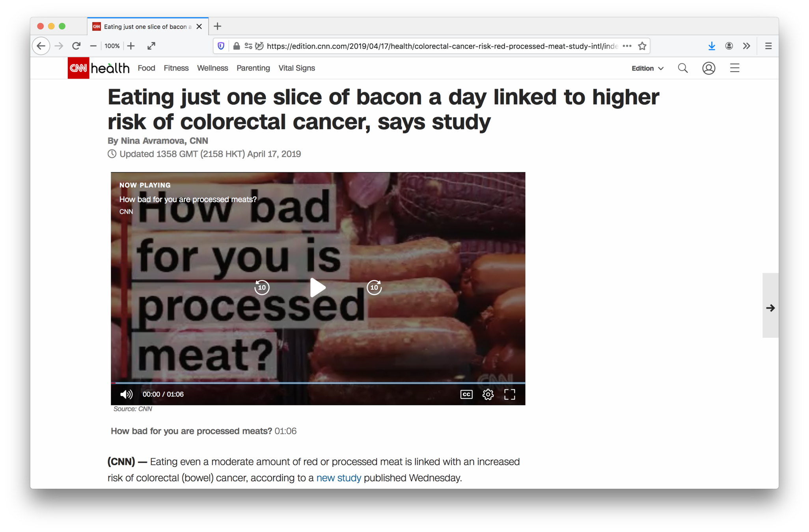Screen dimensions: 809x532
Task: Select the Fitness navigation tab
Action: (176, 68)
